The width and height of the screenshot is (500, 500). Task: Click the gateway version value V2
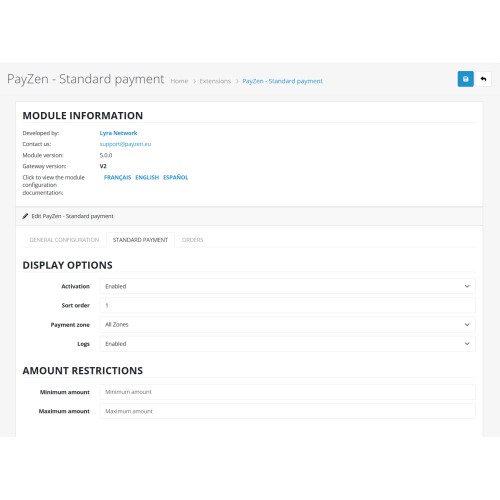click(103, 166)
